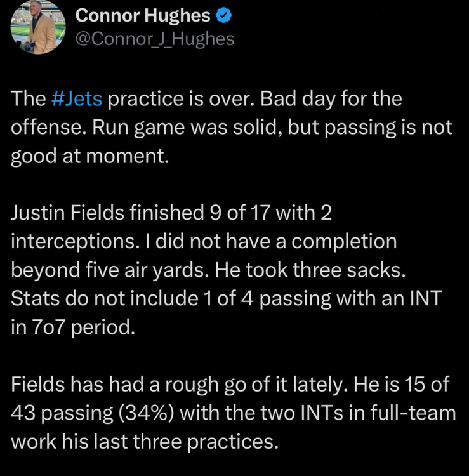Click the final paragraph about rough go
The width and height of the screenshot is (469, 476).
point(232,413)
